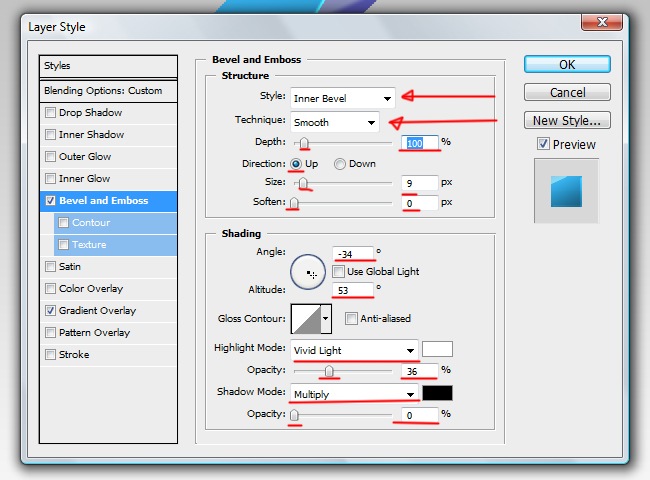This screenshot has width=650, height=480.
Task: Open the Style dropdown showing Inner Bevel
Action: point(342,98)
